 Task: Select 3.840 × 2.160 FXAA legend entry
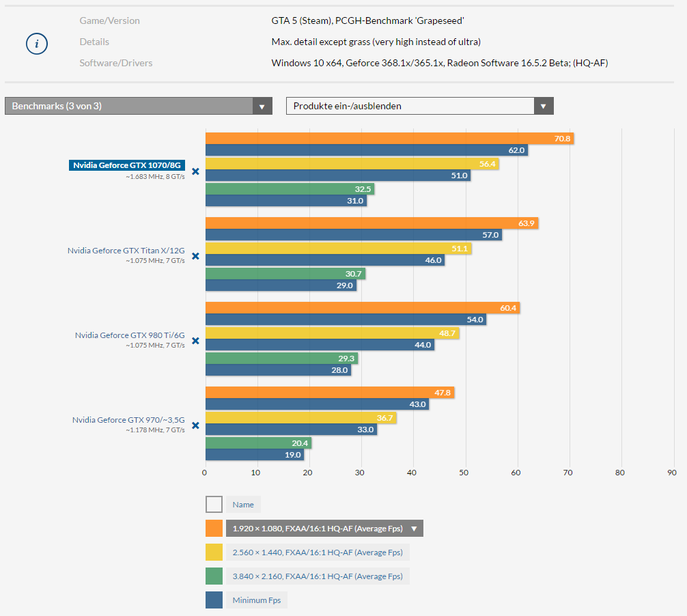318,576
